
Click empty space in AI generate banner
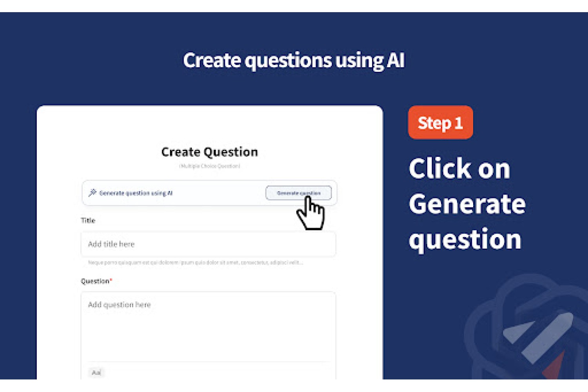(x=219, y=193)
